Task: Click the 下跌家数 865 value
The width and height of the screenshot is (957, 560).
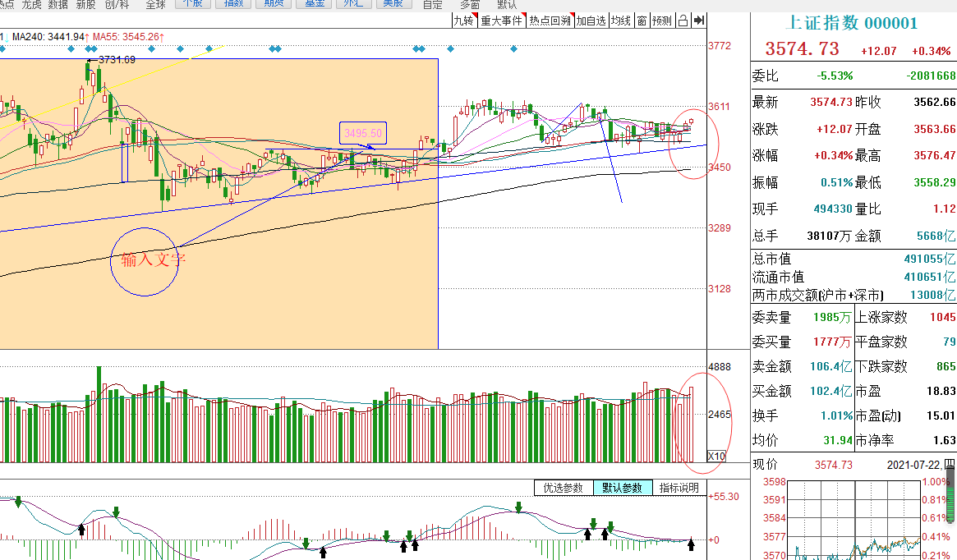Action: (946, 366)
